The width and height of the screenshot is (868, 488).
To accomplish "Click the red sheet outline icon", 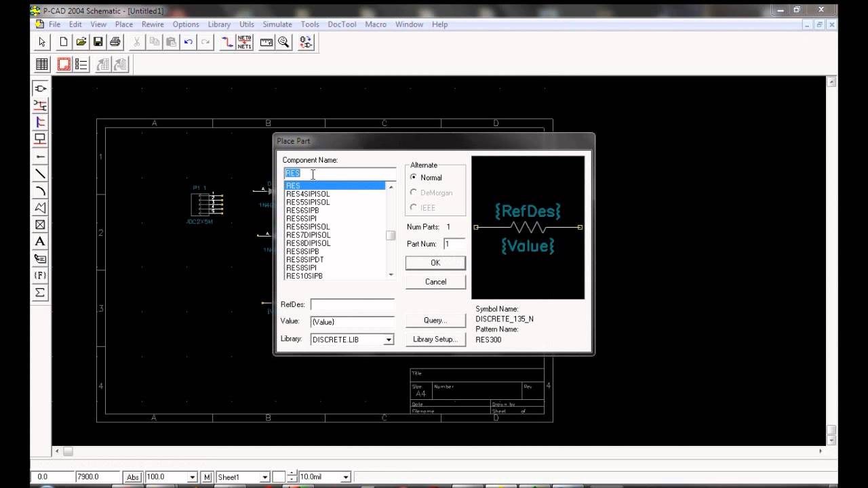I will point(64,64).
